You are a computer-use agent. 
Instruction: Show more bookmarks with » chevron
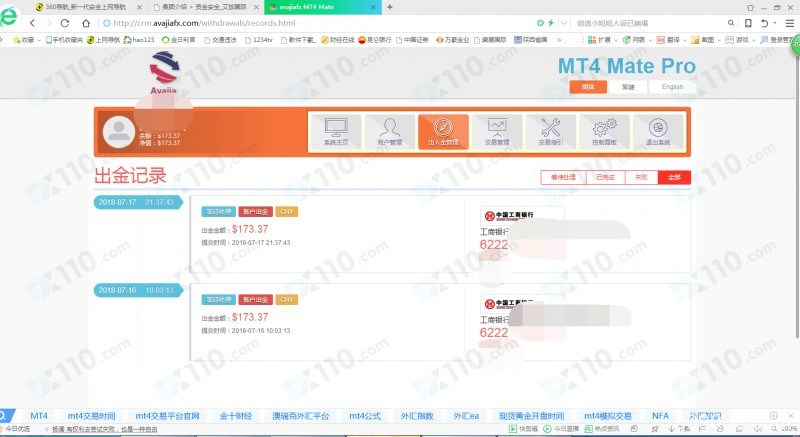[x=559, y=40]
